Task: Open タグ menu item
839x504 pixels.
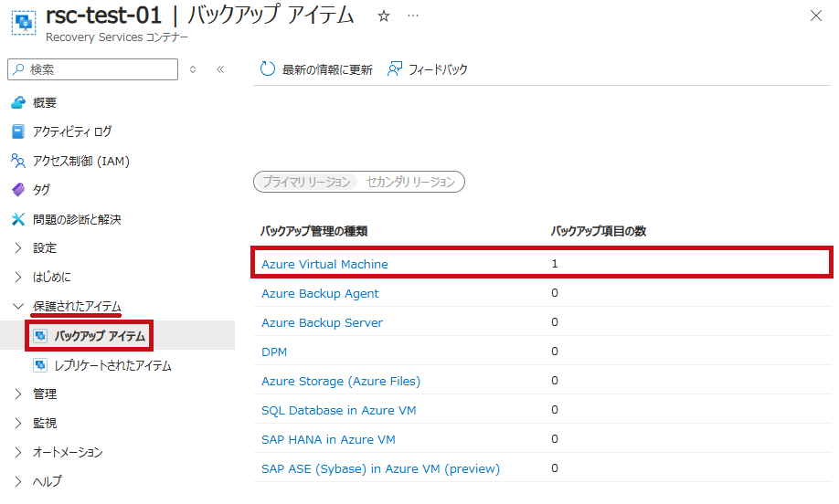Action: tap(41, 190)
